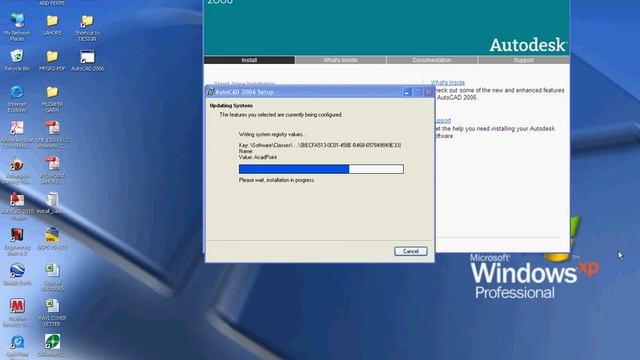The width and height of the screenshot is (640, 360).
Task: Minimize the AutoCAD 2006 Setup dialog
Action: pos(407,92)
